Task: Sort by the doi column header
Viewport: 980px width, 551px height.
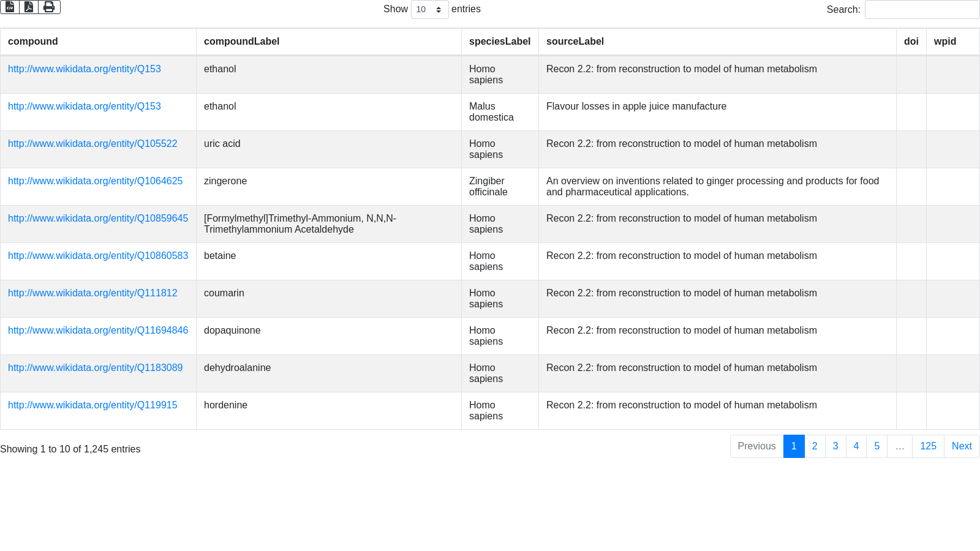Action: [x=911, y=42]
